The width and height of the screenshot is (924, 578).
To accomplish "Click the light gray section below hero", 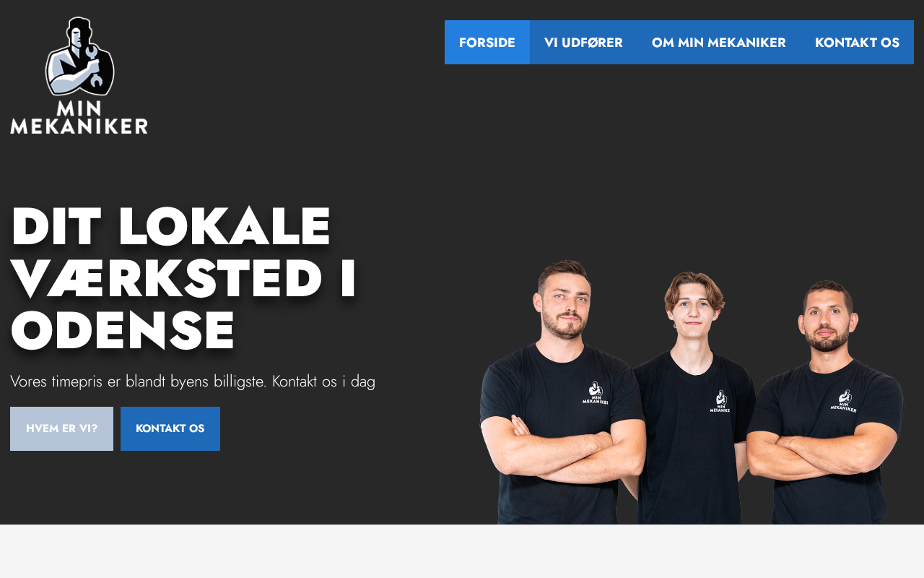I will pos(462,551).
